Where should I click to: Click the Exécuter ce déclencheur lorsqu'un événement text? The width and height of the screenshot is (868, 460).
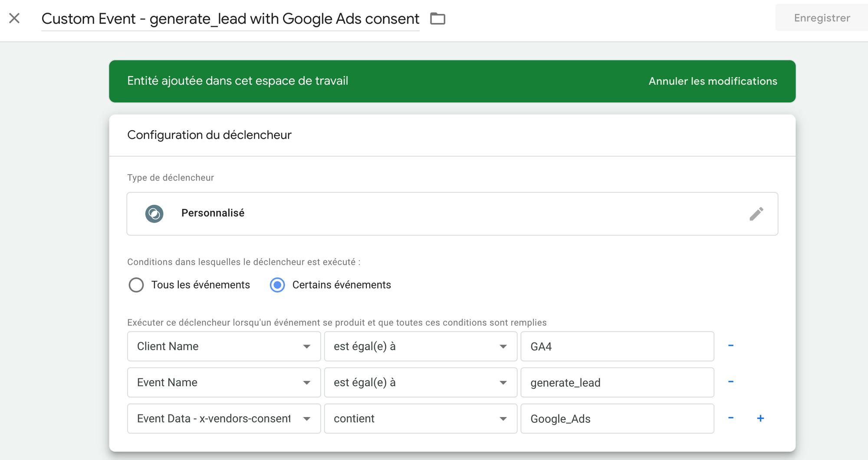(337, 322)
